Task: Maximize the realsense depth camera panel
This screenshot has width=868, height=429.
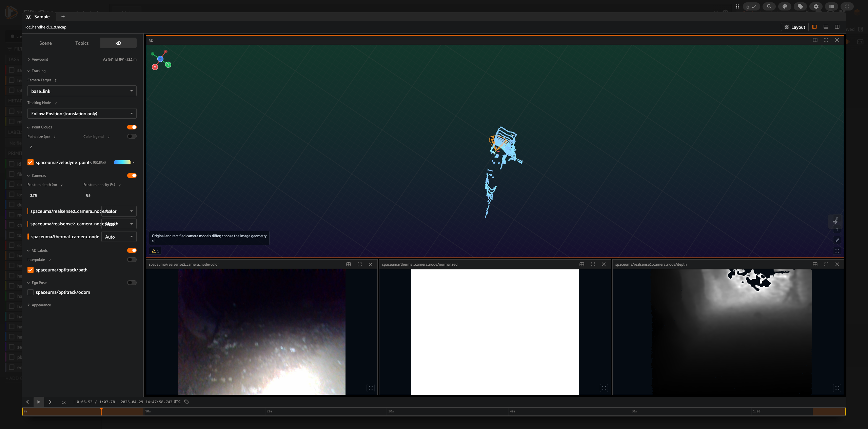Action: 826,264
